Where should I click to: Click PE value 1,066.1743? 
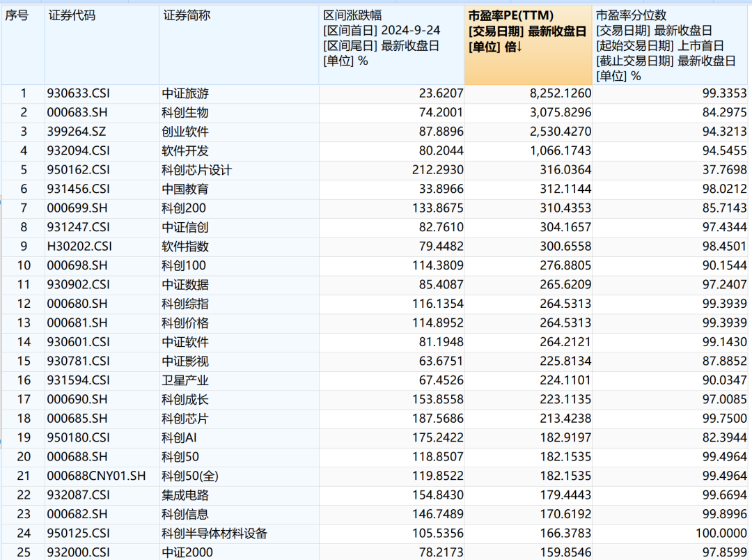coord(560,151)
